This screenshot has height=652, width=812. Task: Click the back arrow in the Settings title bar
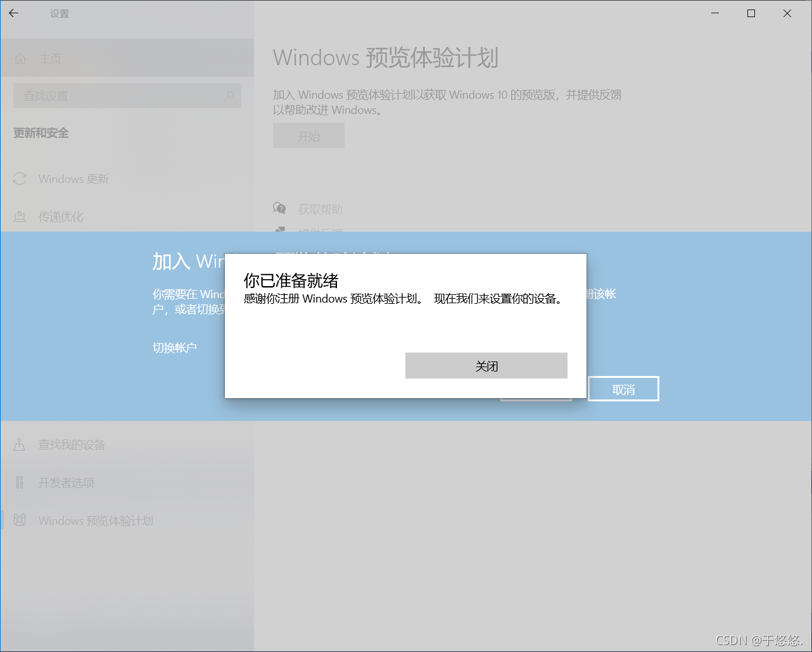(14, 13)
